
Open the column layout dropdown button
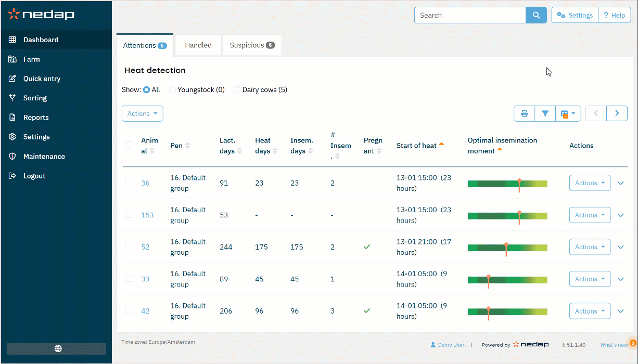[x=568, y=113]
